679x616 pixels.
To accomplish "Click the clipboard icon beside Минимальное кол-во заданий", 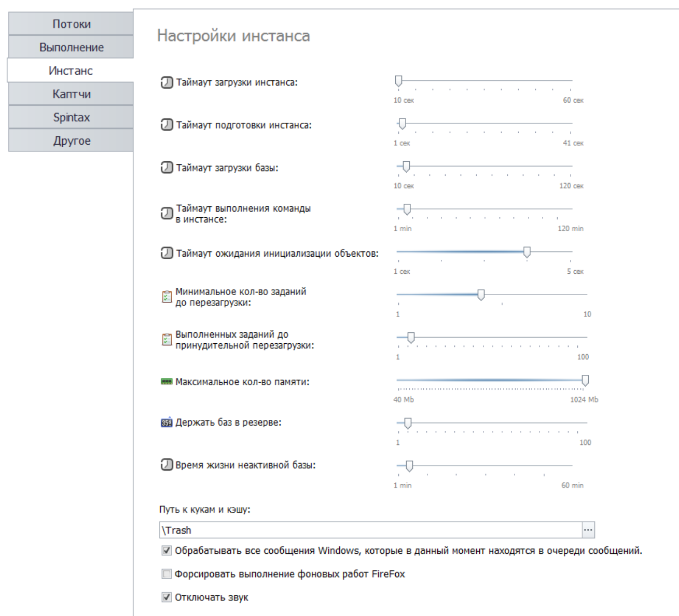I will pyautogui.click(x=167, y=297).
